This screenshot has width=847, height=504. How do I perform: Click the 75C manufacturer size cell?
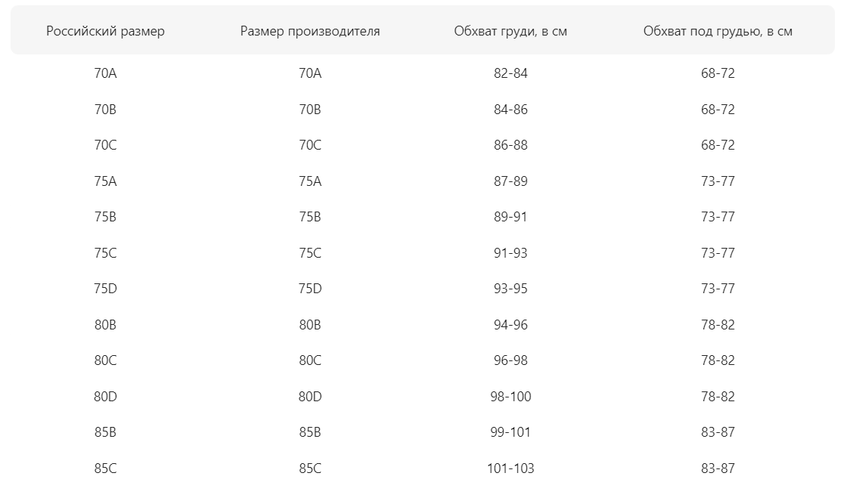tap(310, 253)
